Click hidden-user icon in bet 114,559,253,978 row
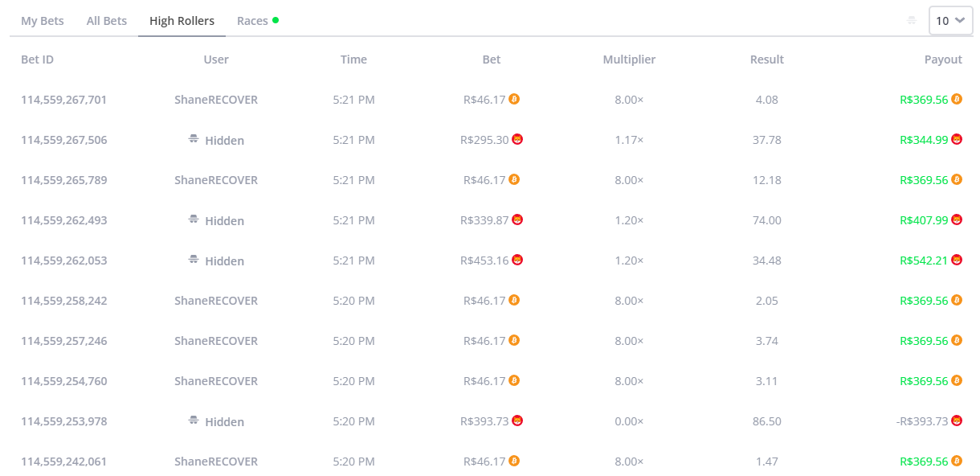Screen dimensions: 980x476 [194, 421]
